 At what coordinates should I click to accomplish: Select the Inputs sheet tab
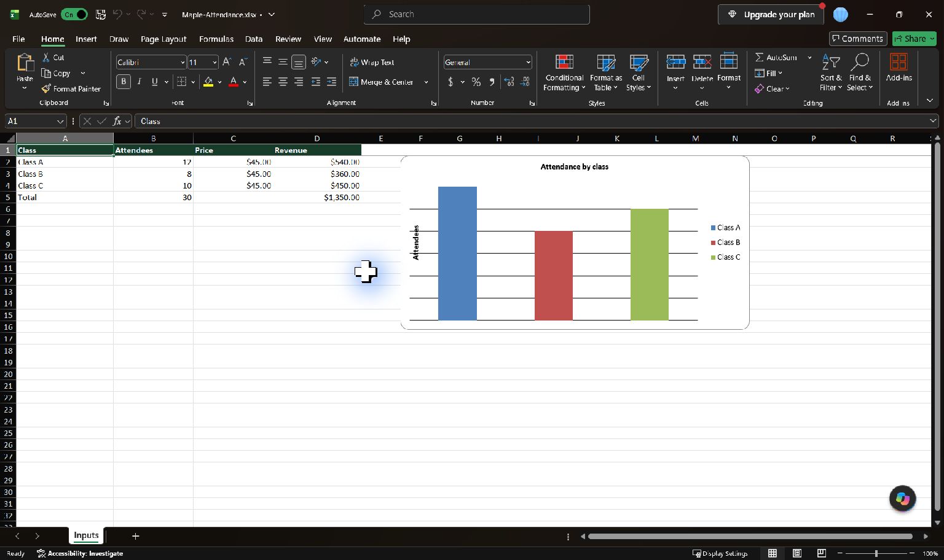pos(86,535)
